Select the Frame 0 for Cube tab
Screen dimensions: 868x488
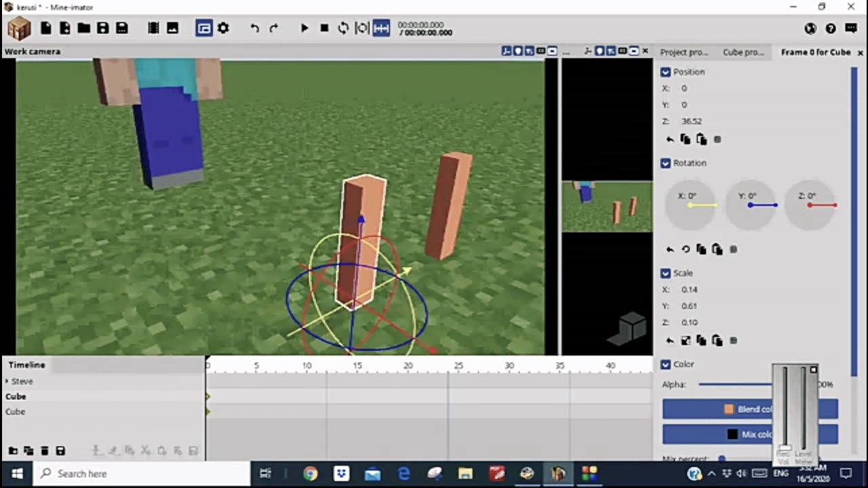[x=816, y=52]
